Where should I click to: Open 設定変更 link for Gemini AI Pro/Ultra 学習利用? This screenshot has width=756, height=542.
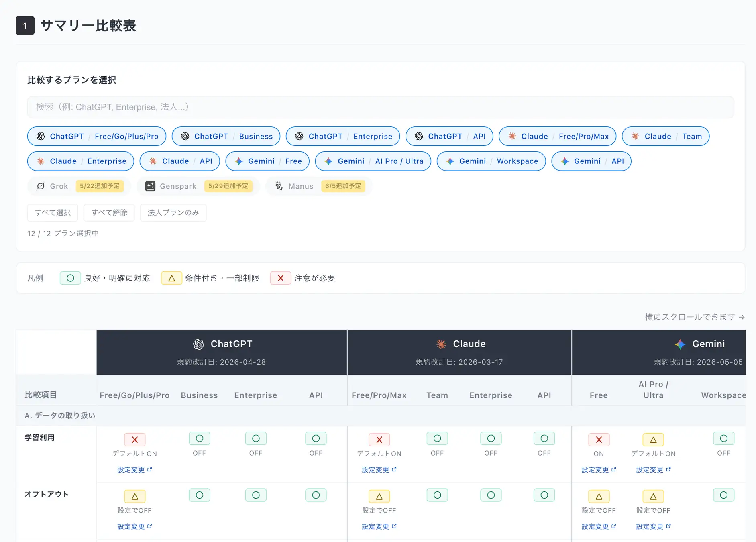coord(653,470)
